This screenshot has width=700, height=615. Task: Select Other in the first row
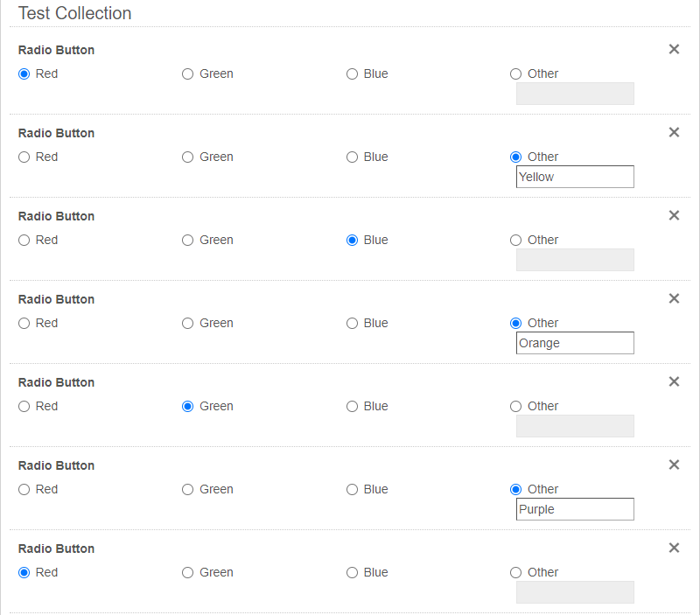coord(516,74)
